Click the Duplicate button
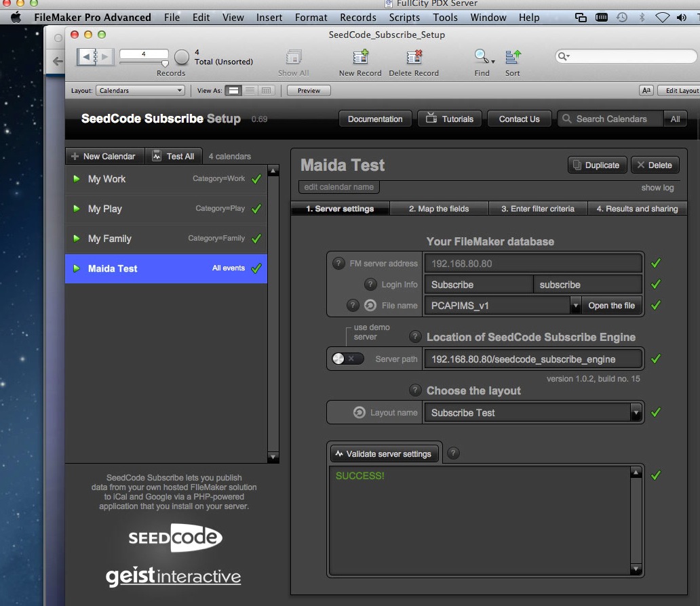Viewport: 700px width, 606px height. [x=598, y=165]
